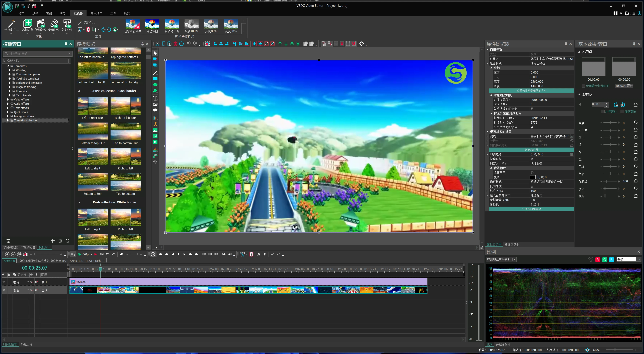This screenshot has height=354, width=644.
Task: Select the music note audio tool
Action: [155, 136]
